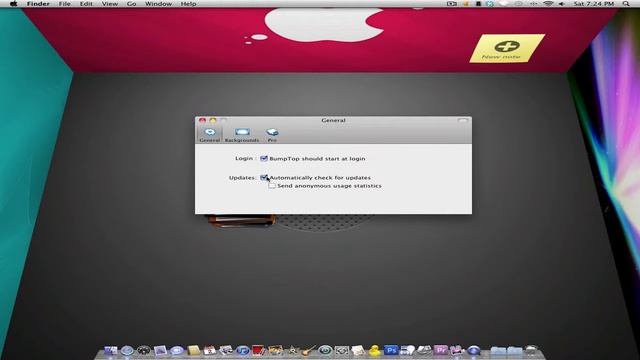Launch Adium duck icon in Dock
This screenshot has height=360, width=640.
(374, 350)
